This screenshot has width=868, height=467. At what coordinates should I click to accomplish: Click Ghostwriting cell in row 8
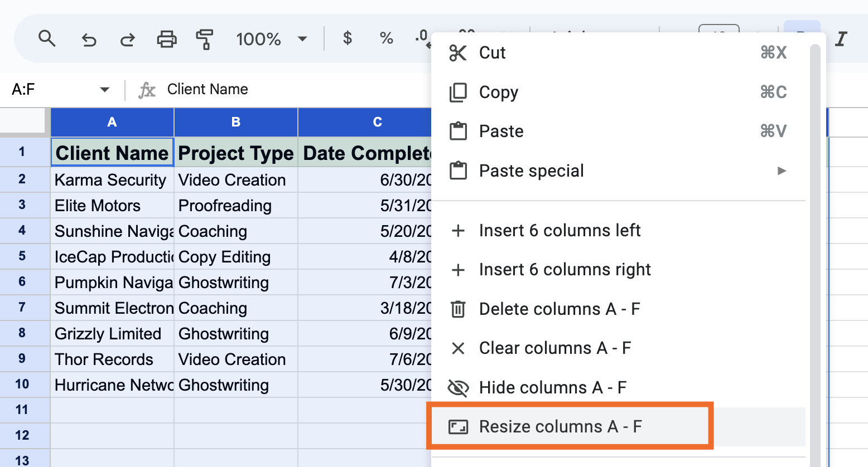click(236, 334)
